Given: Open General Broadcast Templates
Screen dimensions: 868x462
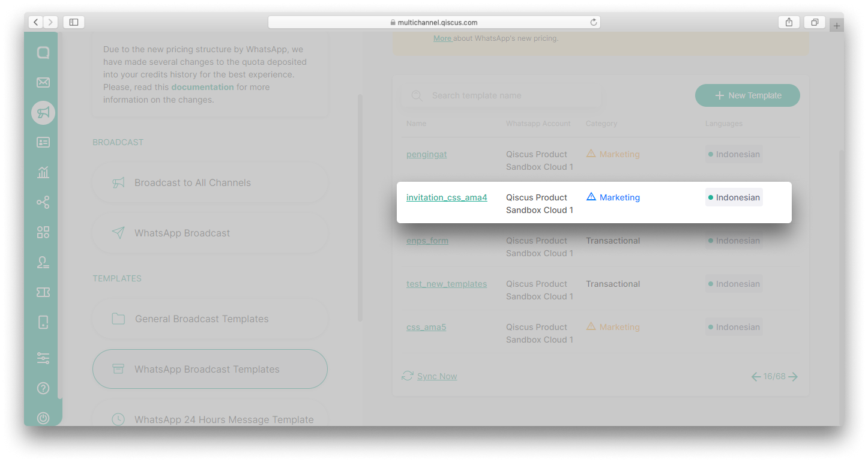Looking at the screenshot, I should (x=210, y=319).
